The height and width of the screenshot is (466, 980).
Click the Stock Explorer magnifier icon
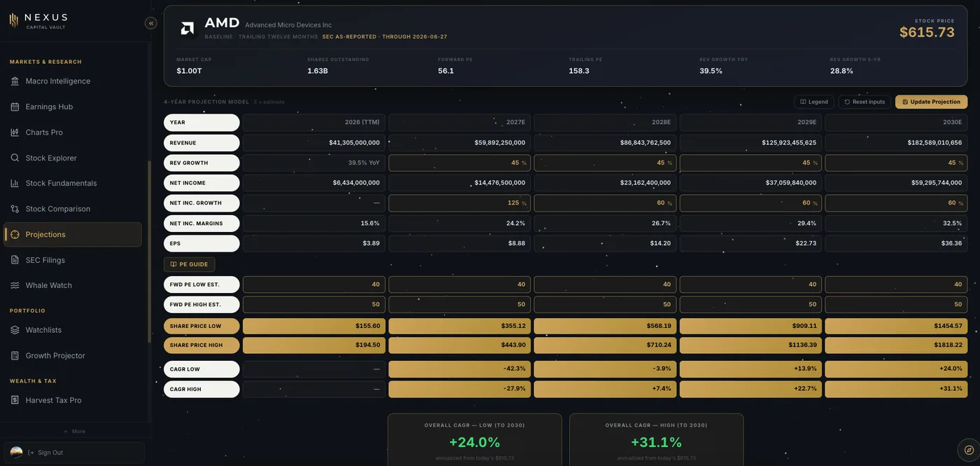point(15,158)
